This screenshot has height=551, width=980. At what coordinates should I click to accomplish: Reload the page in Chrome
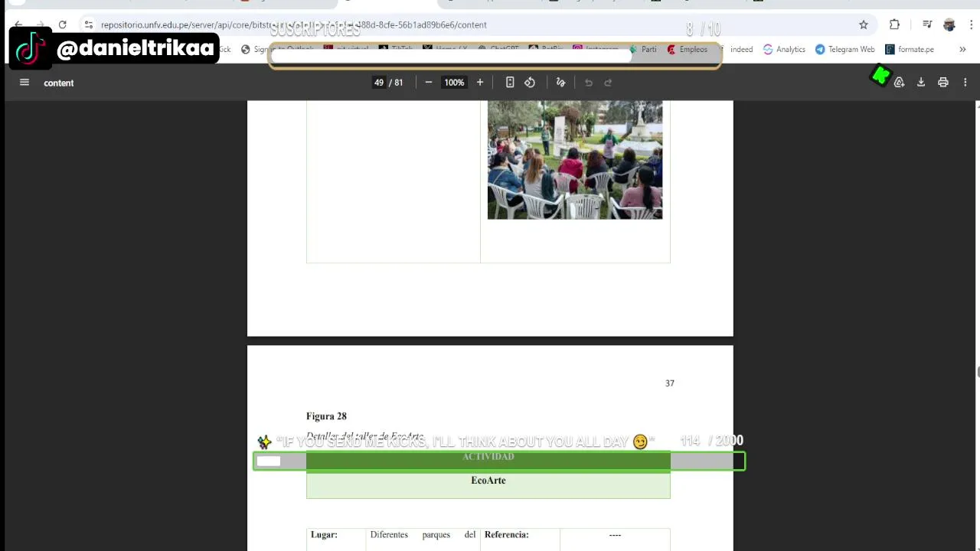click(x=62, y=24)
